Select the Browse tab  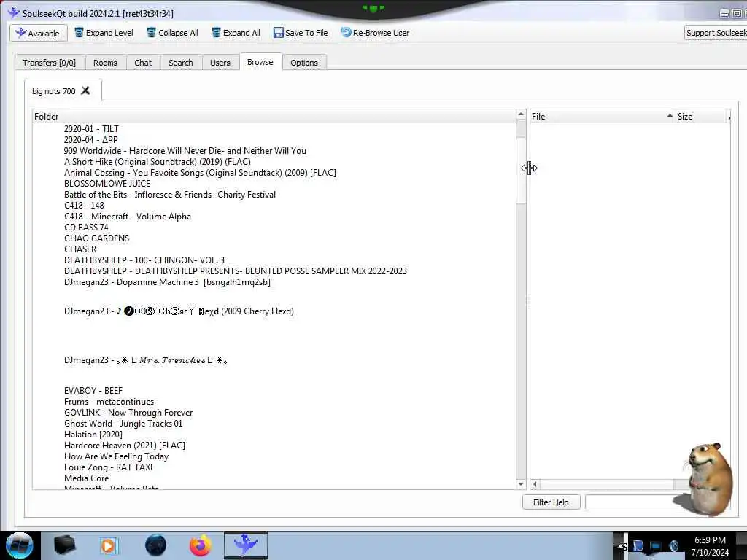coord(260,62)
